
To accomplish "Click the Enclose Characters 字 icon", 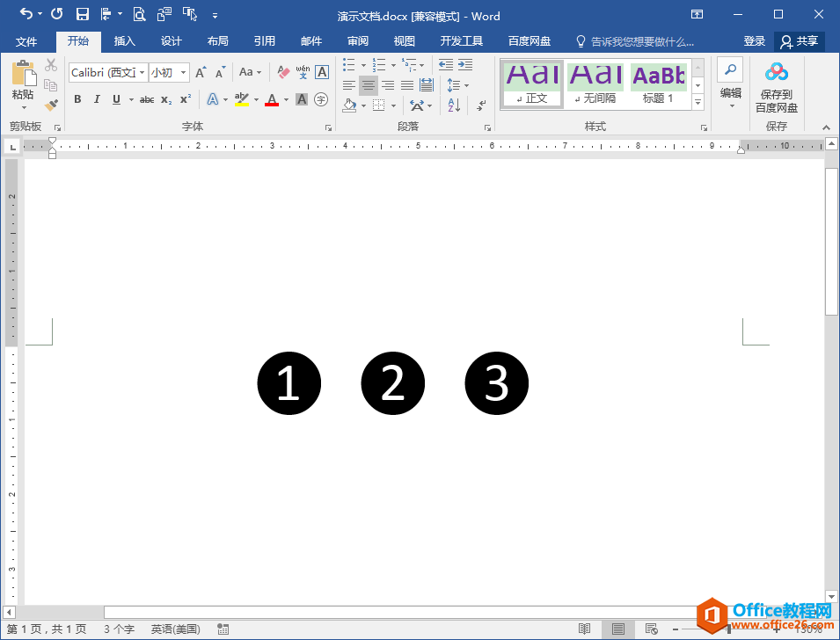I will [322, 99].
